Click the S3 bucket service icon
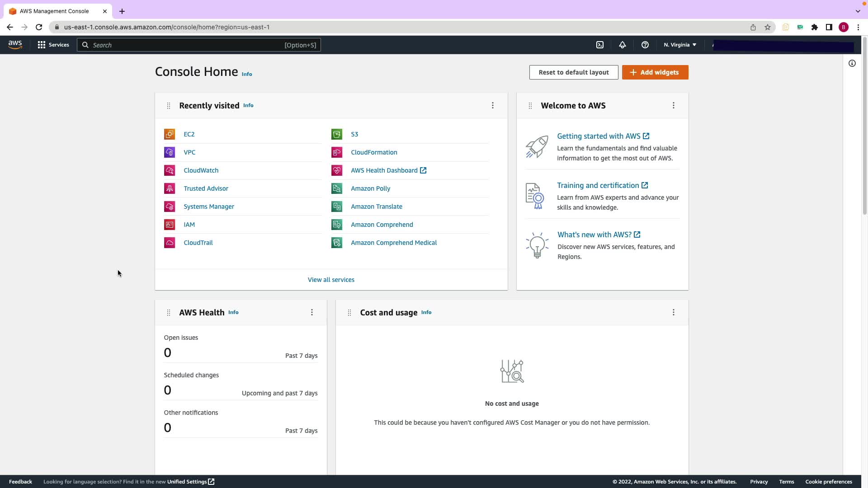The height and width of the screenshot is (488, 868). click(x=337, y=134)
